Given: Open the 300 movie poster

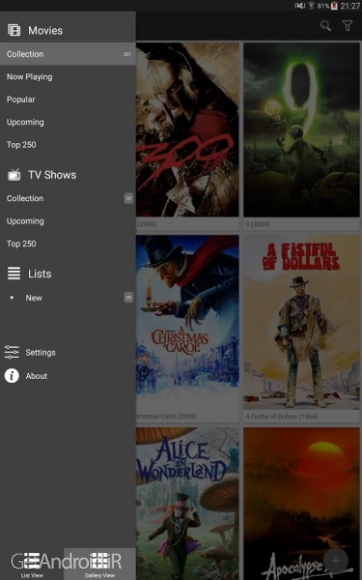Looking at the screenshot, I should point(187,129).
